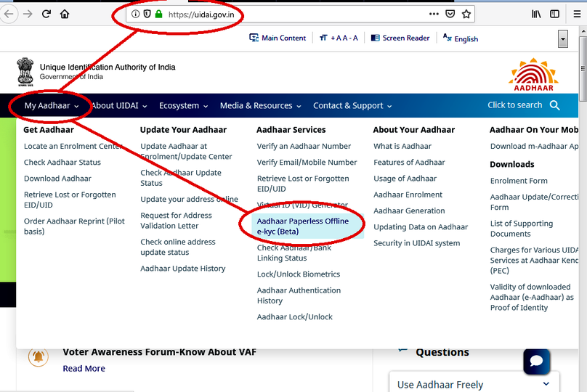This screenshot has width=587, height=392.
Task: View Aadhaar Update History
Action: click(182, 269)
